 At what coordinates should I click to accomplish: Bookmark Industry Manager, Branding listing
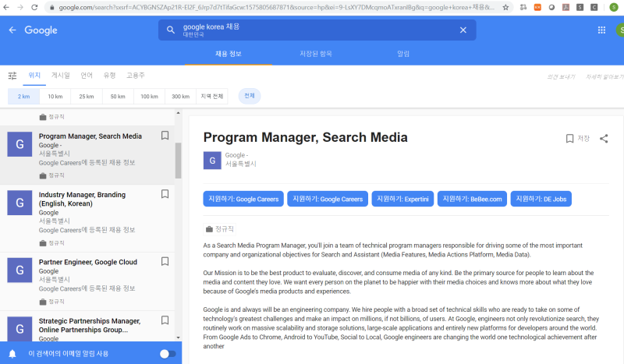click(165, 194)
